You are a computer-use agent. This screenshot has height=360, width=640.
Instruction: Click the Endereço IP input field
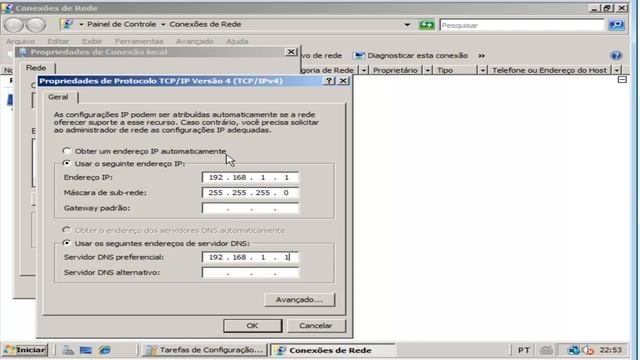coord(250,178)
